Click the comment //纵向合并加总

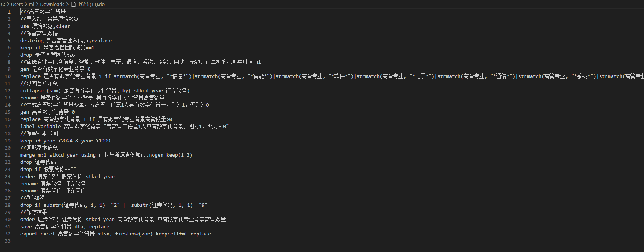click(x=39, y=83)
